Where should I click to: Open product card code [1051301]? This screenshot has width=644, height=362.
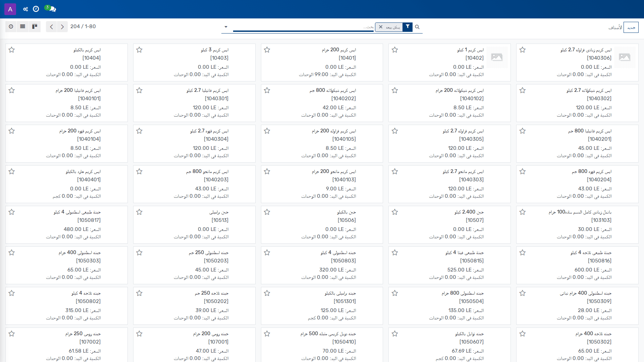[345, 301]
